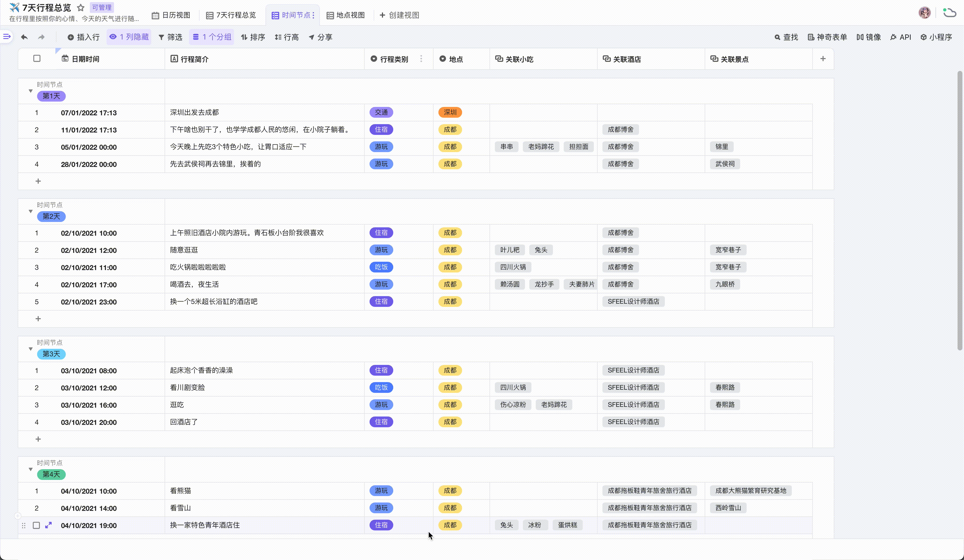Screen dimensions: 964x560
Task: Expand the record on row 04/10/2021 19:00
Action: (48, 525)
